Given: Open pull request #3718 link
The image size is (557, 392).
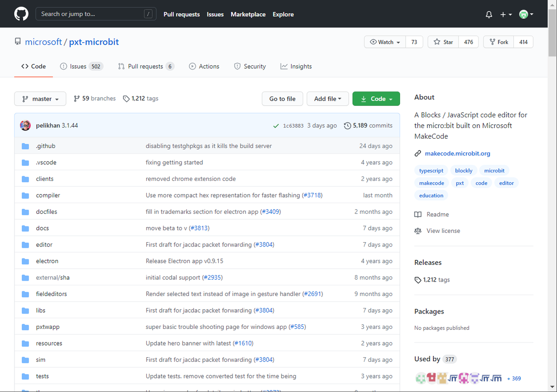Looking at the screenshot, I should (x=312, y=195).
